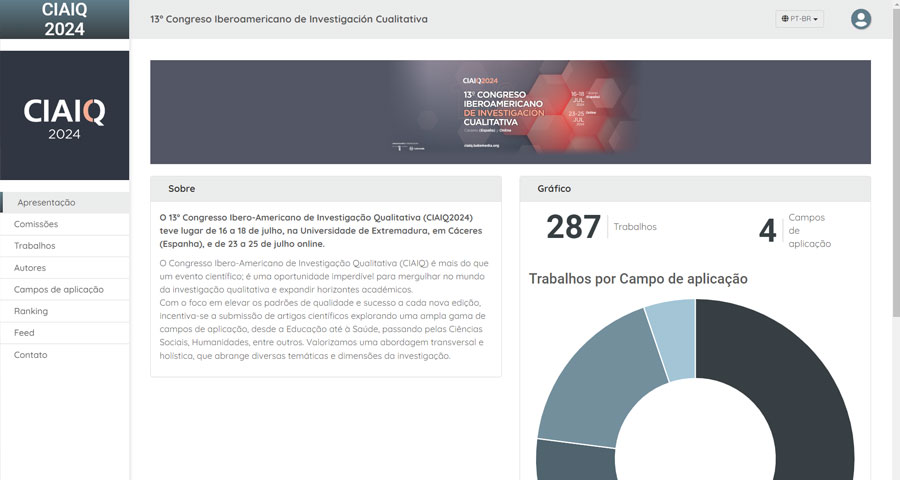Go to Trabalhos in the sidebar
The image size is (900, 480).
point(65,246)
